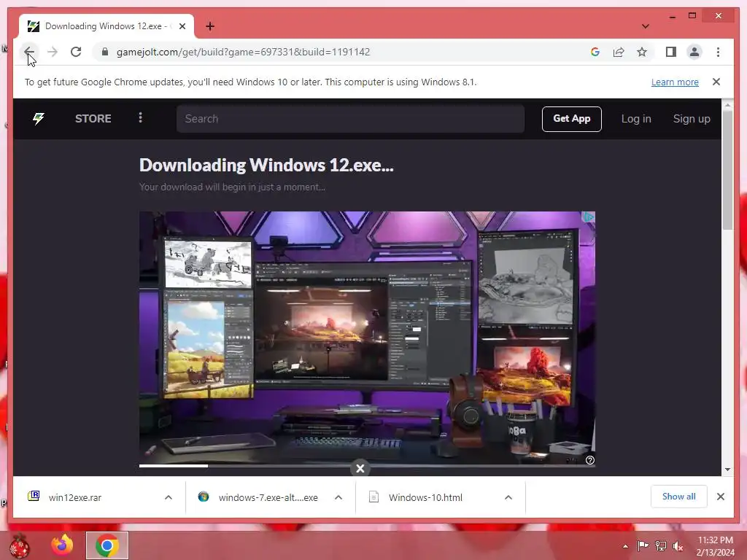Open the windows-7.exe-alt download

click(x=258, y=497)
